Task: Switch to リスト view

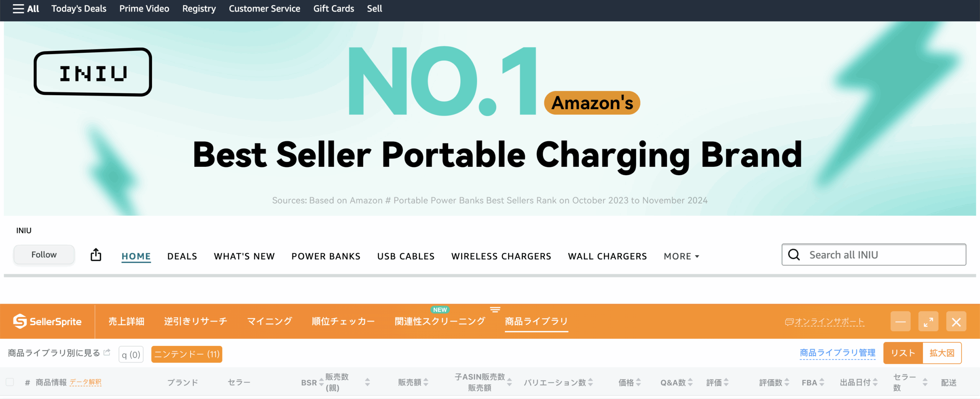Action: click(903, 353)
